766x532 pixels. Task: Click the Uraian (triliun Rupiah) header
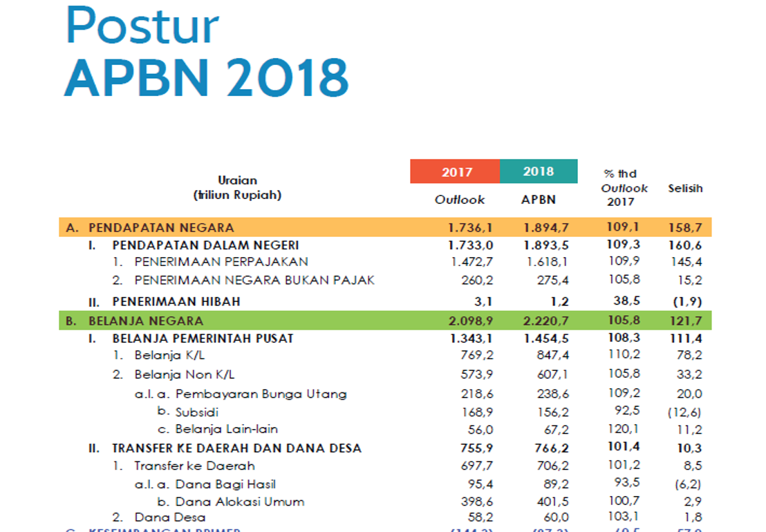(237, 187)
